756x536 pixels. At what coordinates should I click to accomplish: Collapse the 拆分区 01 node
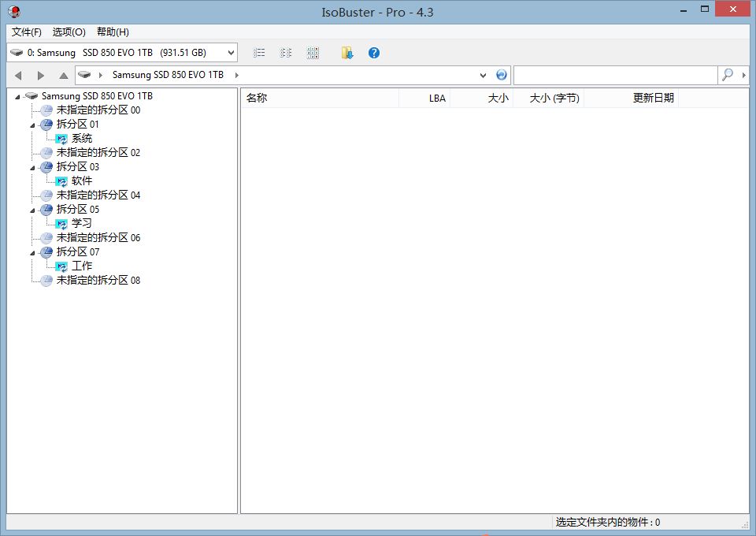point(32,125)
